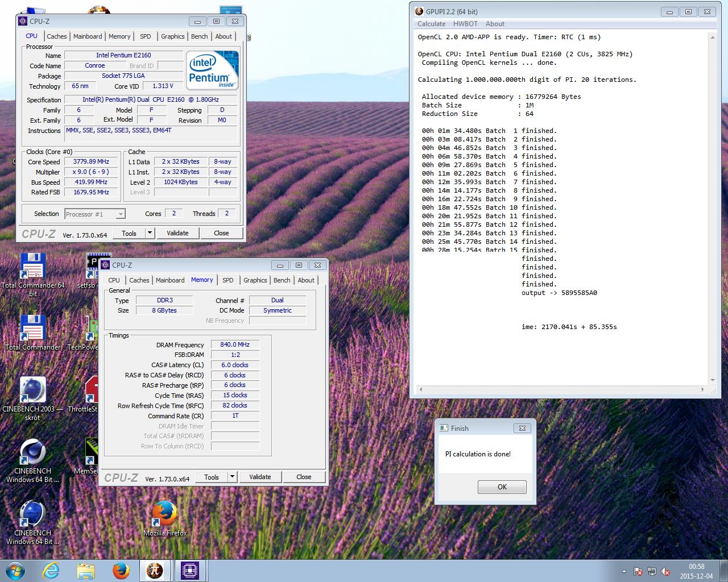Switch to GPUPI taskbar button
The image size is (728, 582).
tap(155, 570)
